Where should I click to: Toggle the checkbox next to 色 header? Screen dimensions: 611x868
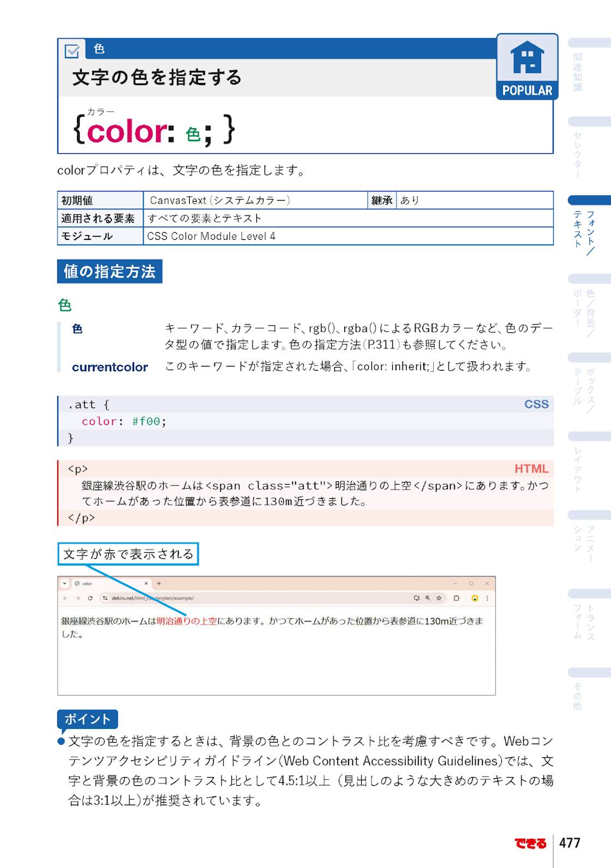click(x=72, y=51)
